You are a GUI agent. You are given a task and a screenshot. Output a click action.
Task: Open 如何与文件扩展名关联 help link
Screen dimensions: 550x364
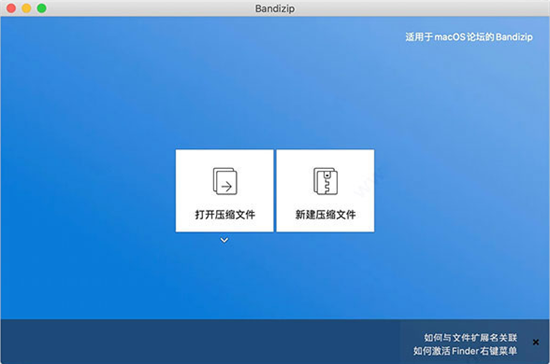tap(470, 338)
